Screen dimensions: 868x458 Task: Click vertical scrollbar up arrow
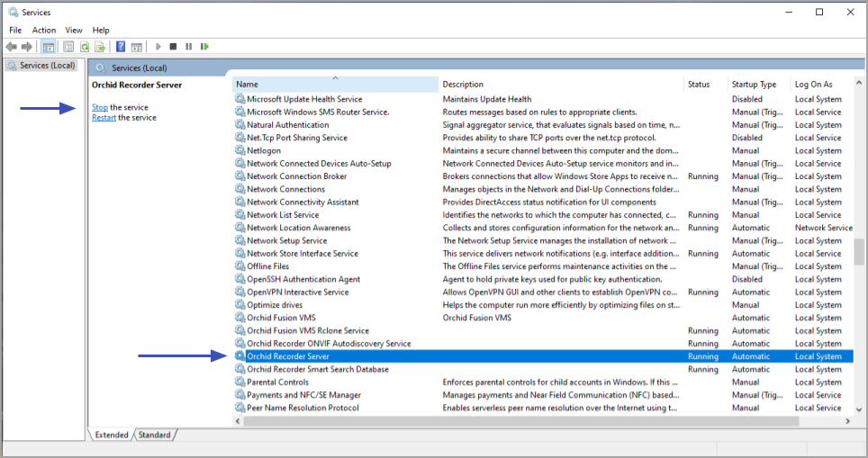coord(859,83)
